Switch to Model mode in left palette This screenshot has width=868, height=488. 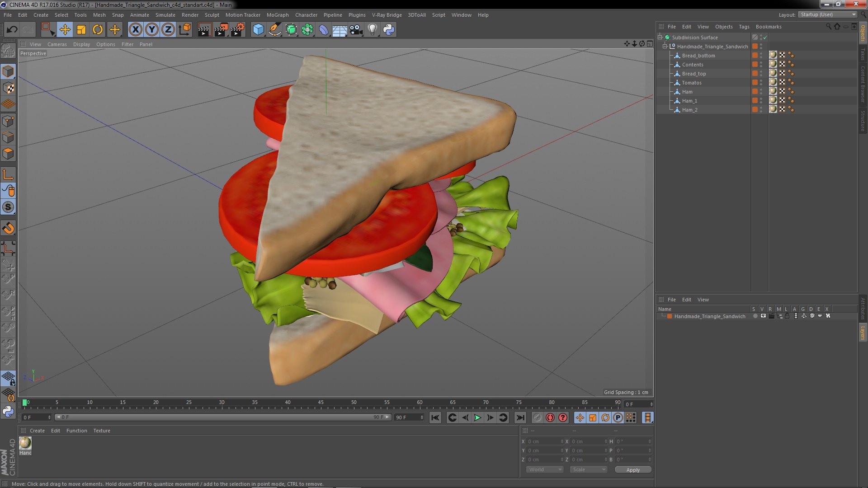coord(8,71)
